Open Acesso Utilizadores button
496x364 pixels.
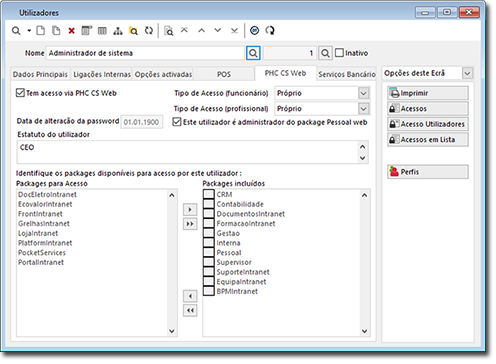(428, 124)
